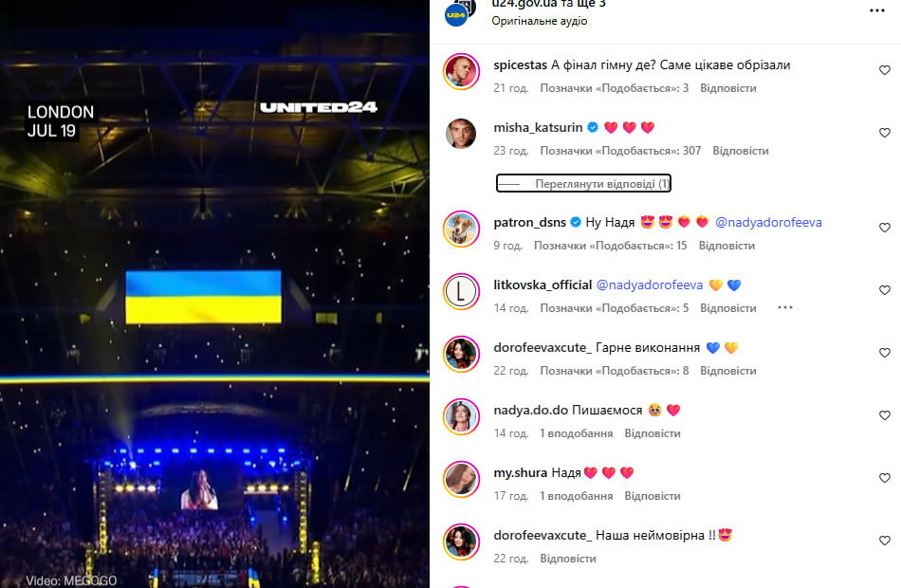This screenshot has height=588, width=901.
Task: Open spicestas profile picture
Action: click(x=461, y=72)
